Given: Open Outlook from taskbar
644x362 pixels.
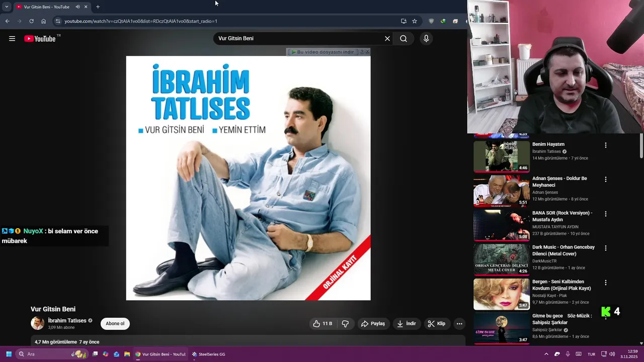Looking at the screenshot, I should pyautogui.click(x=116, y=354).
